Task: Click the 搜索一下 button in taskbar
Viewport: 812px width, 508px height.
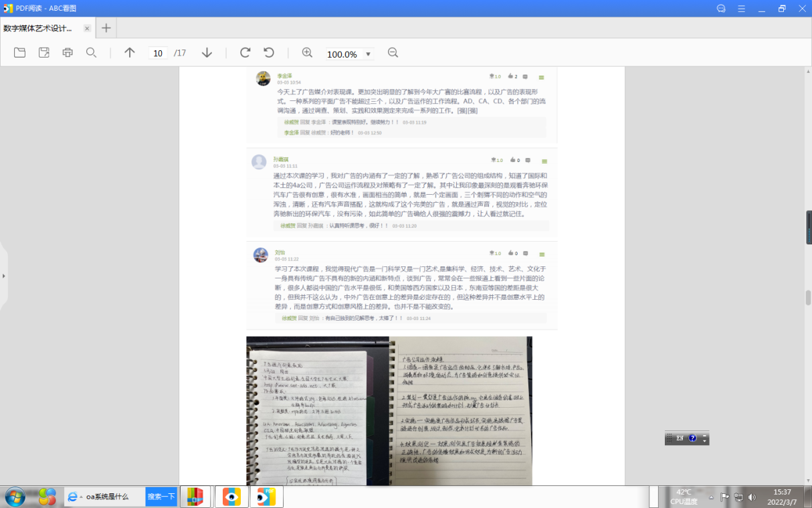Action: (161, 497)
